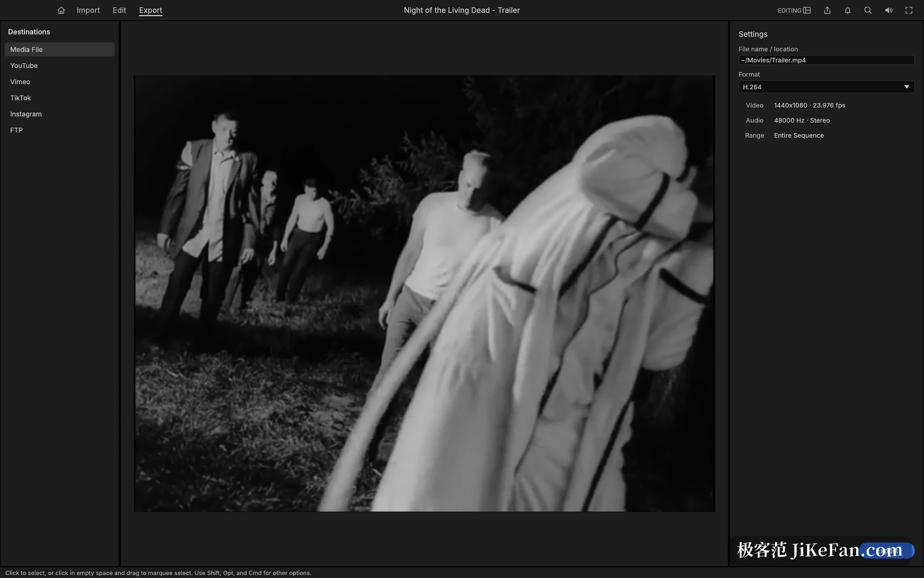Select Media File destination

[x=60, y=50]
